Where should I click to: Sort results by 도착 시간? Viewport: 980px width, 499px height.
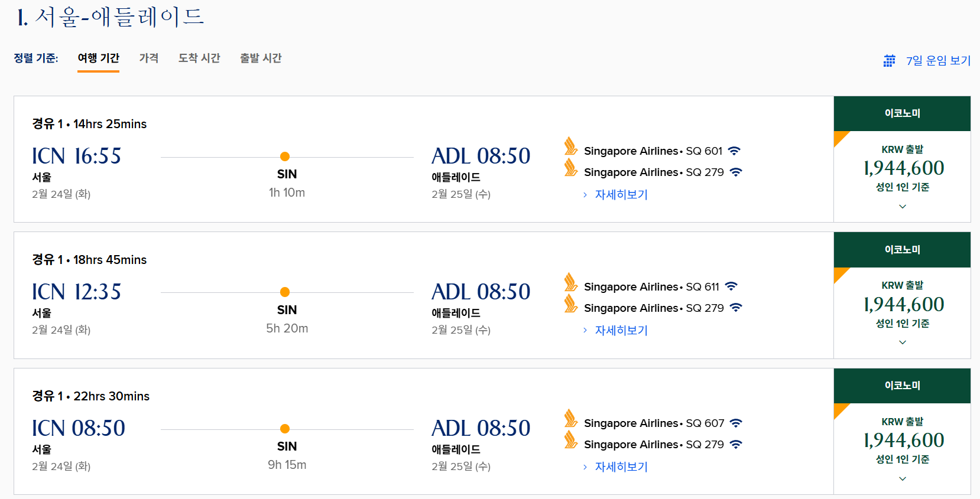tap(199, 58)
